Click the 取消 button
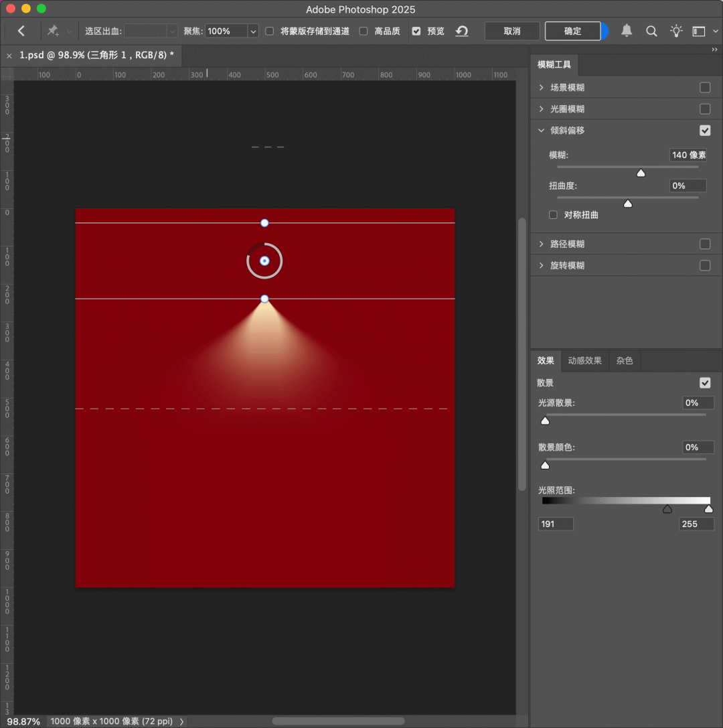 [512, 31]
